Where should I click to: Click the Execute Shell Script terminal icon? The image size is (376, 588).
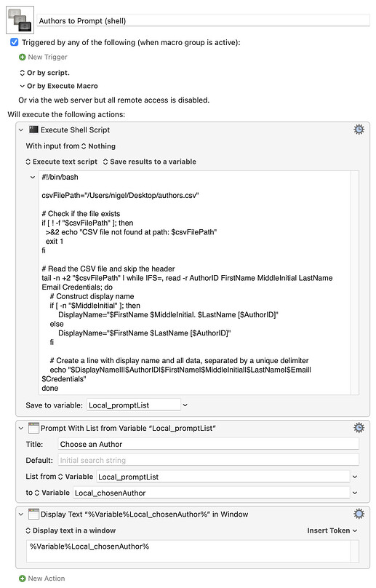click(x=33, y=130)
